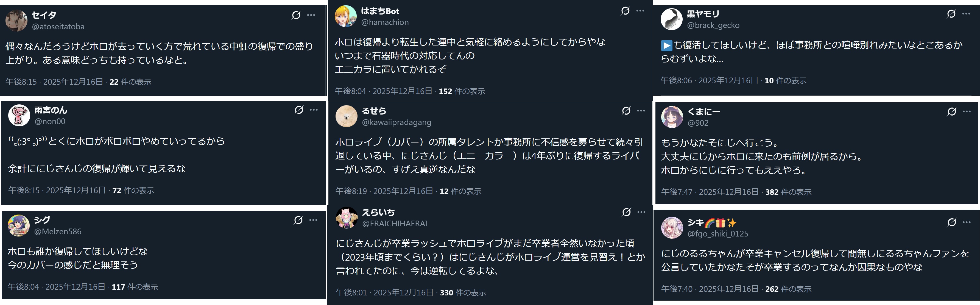Click the Grok icon on シグ's tweet
980x305 pixels.
click(x=298, y=220)
